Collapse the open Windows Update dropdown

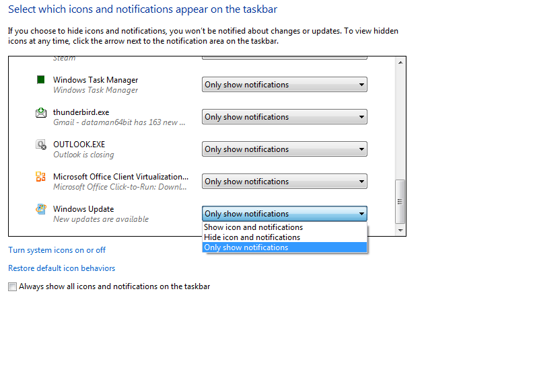[285, 214]
